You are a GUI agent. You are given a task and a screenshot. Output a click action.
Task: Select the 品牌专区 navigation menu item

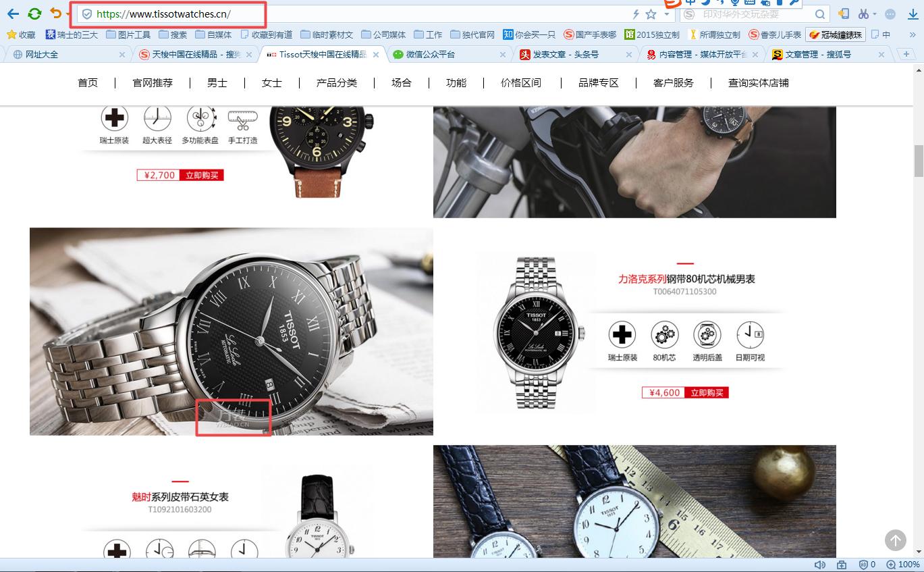coord(597,82)
